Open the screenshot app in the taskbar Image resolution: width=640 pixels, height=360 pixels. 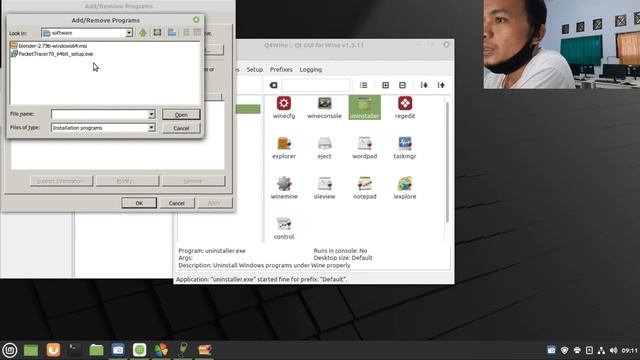[x=118, y=350]
